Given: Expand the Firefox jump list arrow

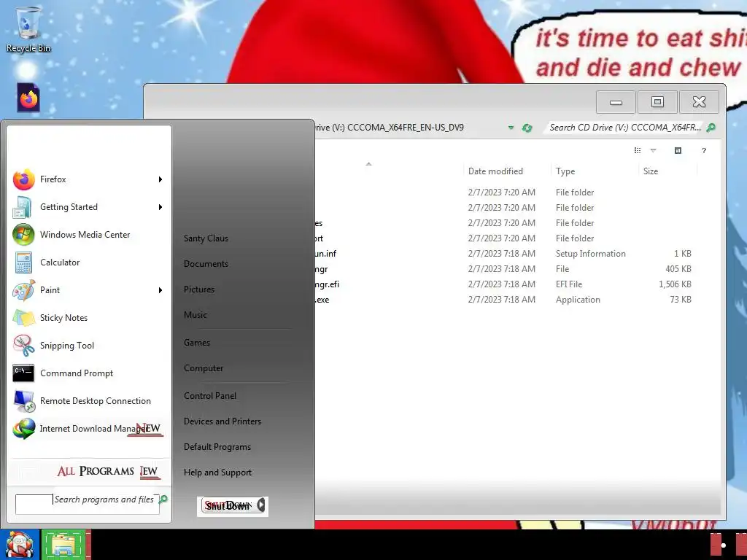Looking at the screenshot, I should (x=160, y=179).
